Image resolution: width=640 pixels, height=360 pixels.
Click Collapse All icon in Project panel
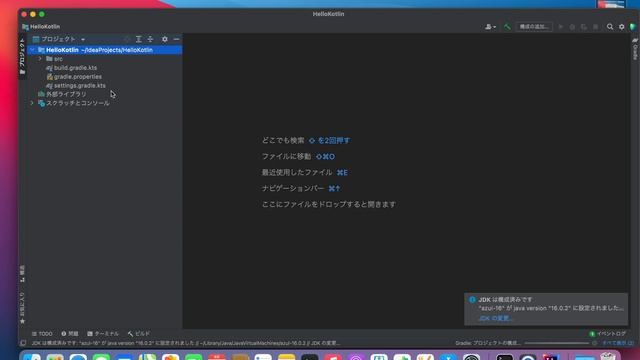(x=150, y=39)
